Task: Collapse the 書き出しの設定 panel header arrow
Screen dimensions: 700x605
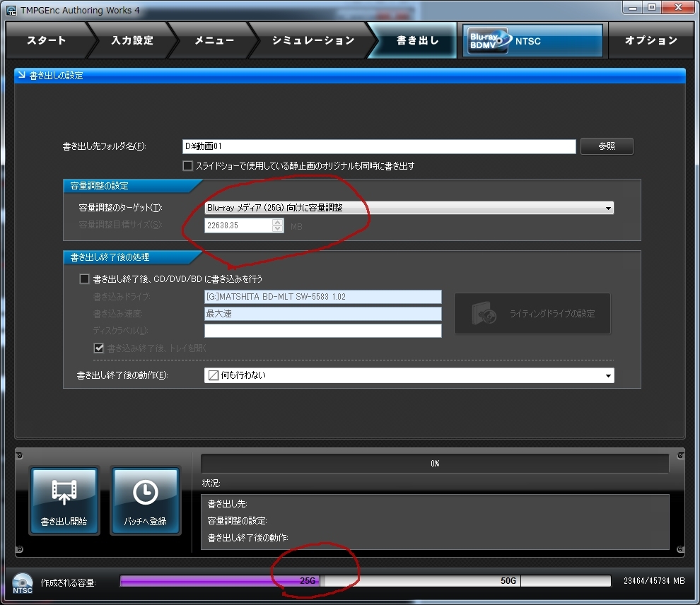Action: click(21, 75)
